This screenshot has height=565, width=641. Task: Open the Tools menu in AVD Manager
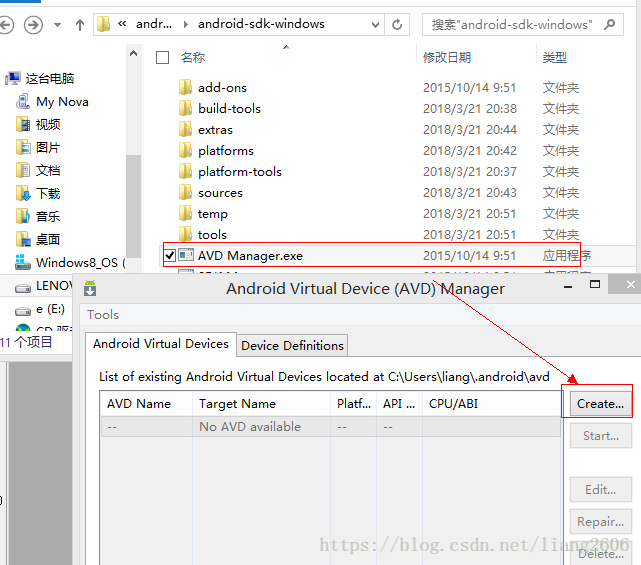(103, 314)
